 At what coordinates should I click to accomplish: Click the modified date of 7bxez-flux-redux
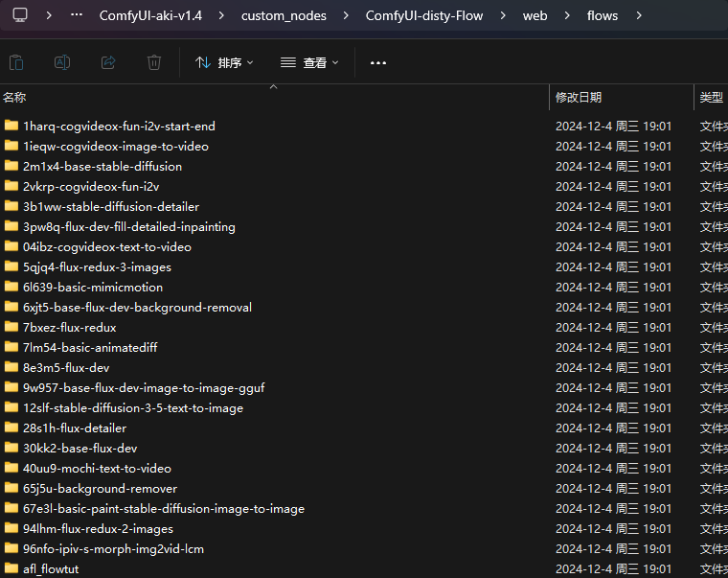613,328
